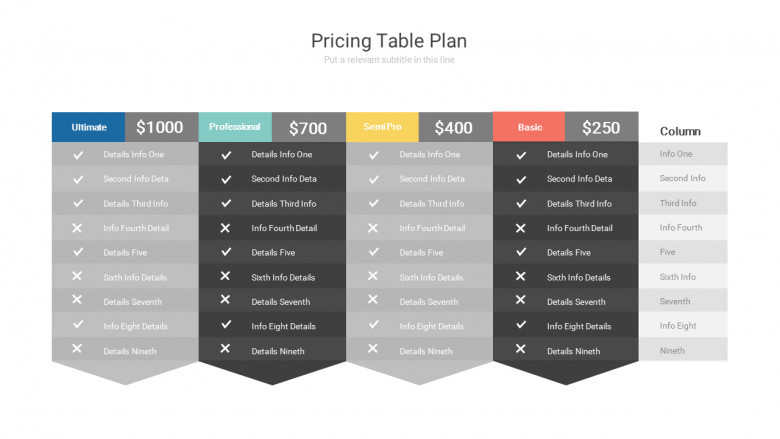
Task: Click the subtitle text below the title
Action: point(389,60)
